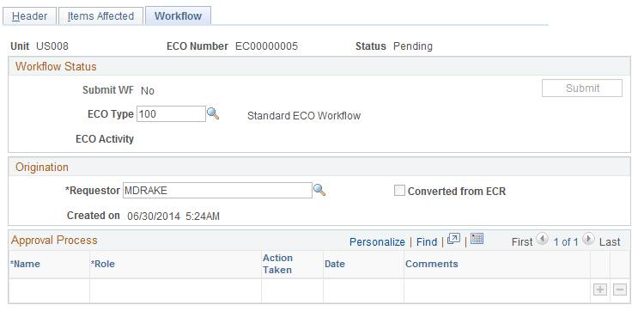The width and height of the screenshot is (644, 311).
Task: Go to previous row arrow in Approval Process
Action: (x=542, y=239)
